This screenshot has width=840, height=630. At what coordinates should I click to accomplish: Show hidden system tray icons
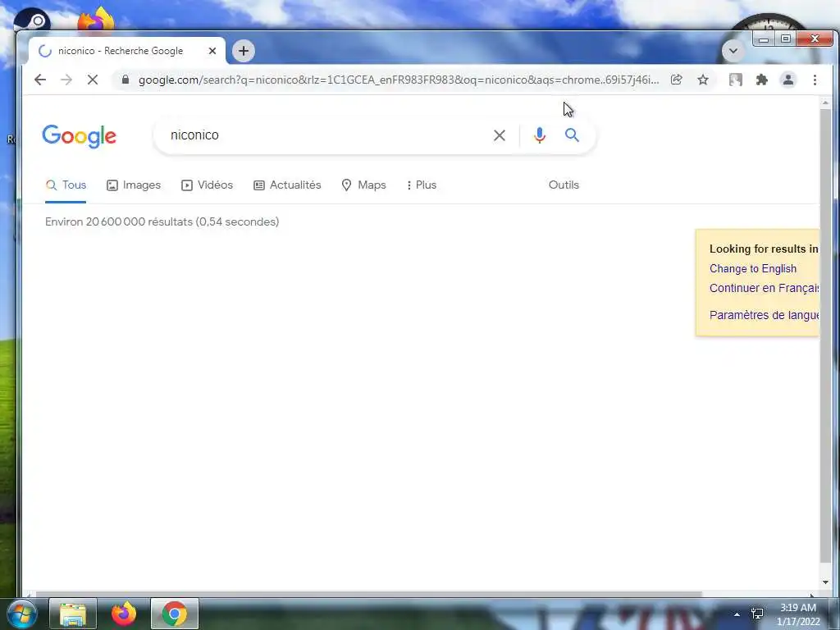point(737,614)
